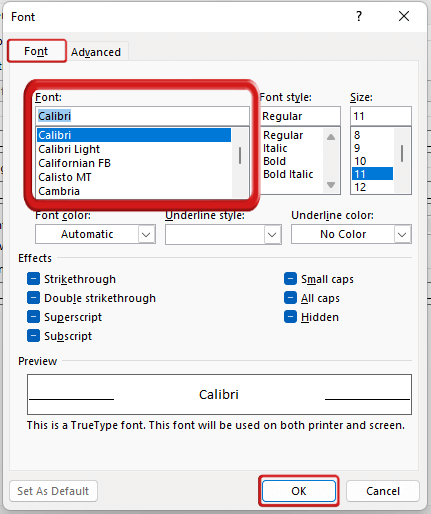Choose Bold Italic in the font style list
This screenshot has height=514, width=431.
pos(288,174)
